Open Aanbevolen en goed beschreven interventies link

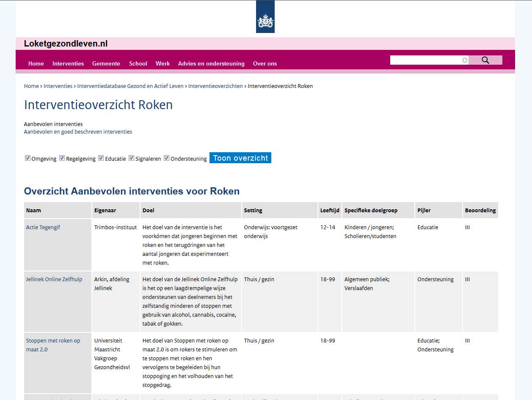78,132
